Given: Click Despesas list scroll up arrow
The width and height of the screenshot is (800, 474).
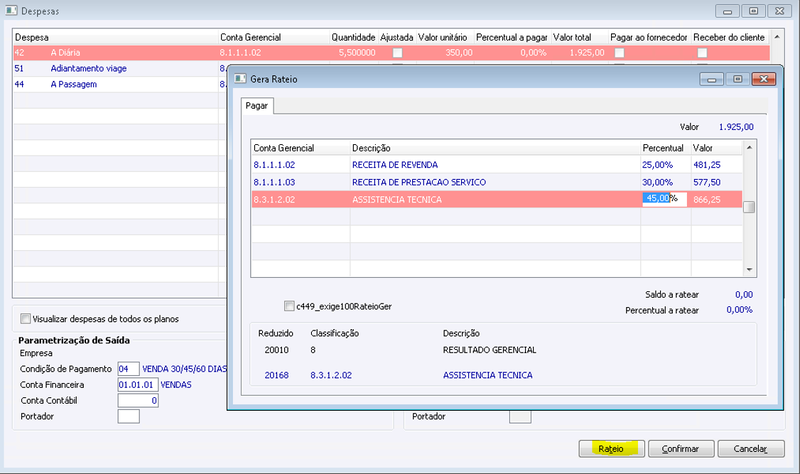Looking at the screenshot, I should (777, 37).
